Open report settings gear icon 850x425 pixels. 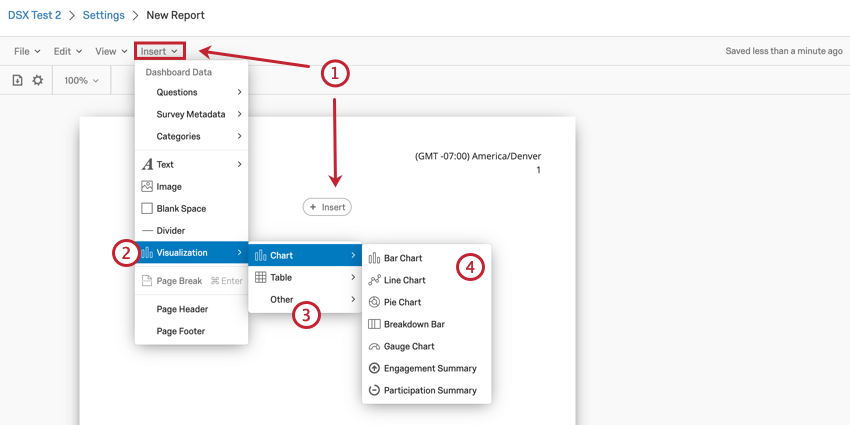click(37, 80)
